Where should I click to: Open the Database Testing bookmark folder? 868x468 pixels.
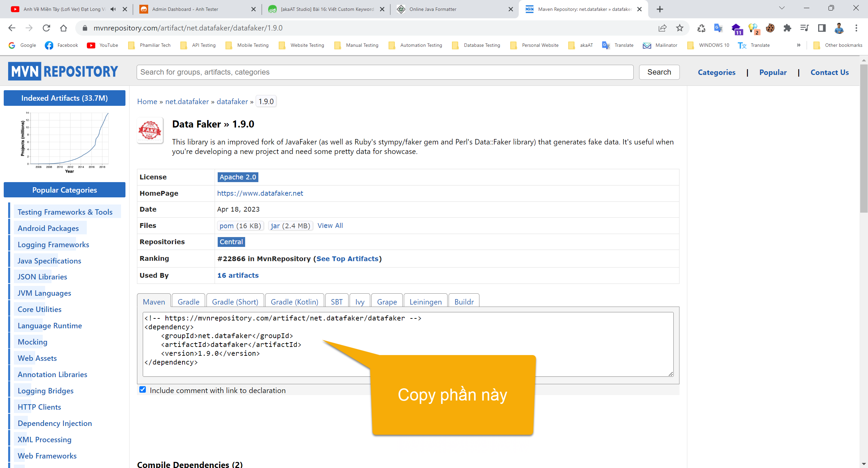tap(476, 45)
